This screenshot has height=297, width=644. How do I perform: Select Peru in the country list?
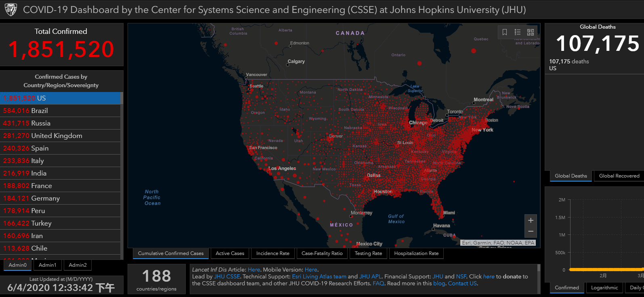60,211
